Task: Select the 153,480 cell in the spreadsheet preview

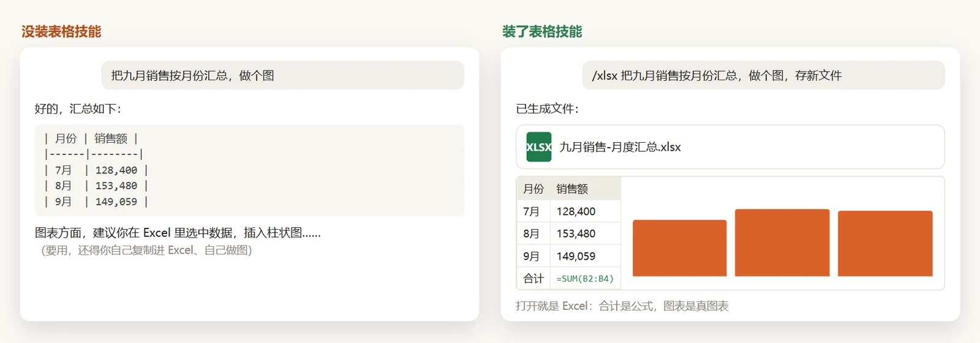Action: 586,233
